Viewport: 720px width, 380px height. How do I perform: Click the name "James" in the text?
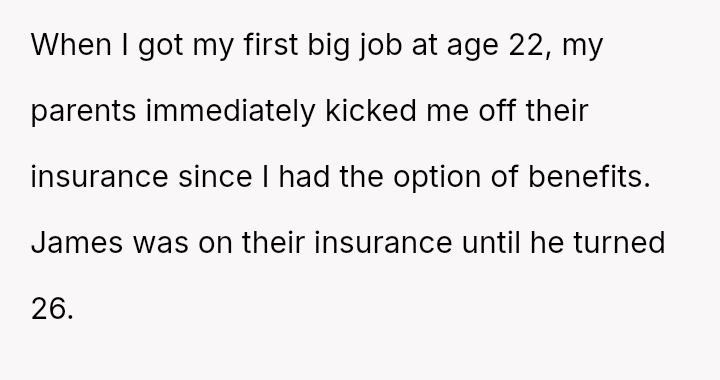tap(77, 243)
